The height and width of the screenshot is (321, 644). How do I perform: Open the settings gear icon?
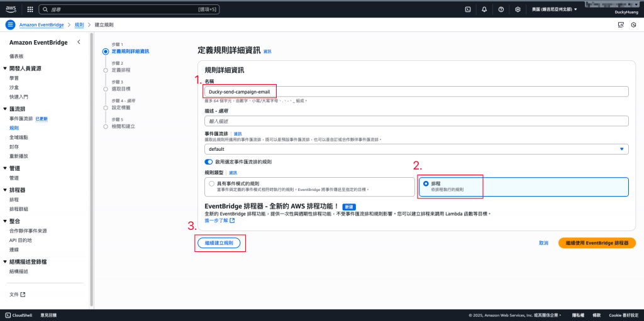click(518, 9)
